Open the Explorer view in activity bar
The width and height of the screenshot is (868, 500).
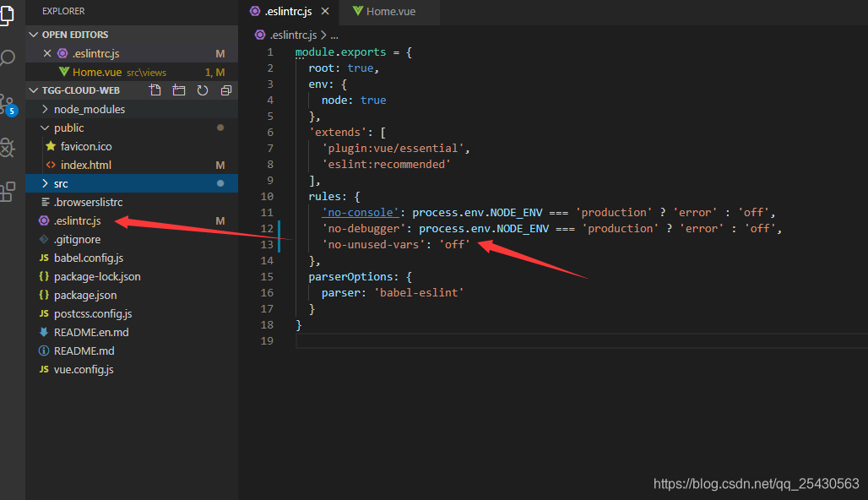pyautogui.click(x=7, y=14)
